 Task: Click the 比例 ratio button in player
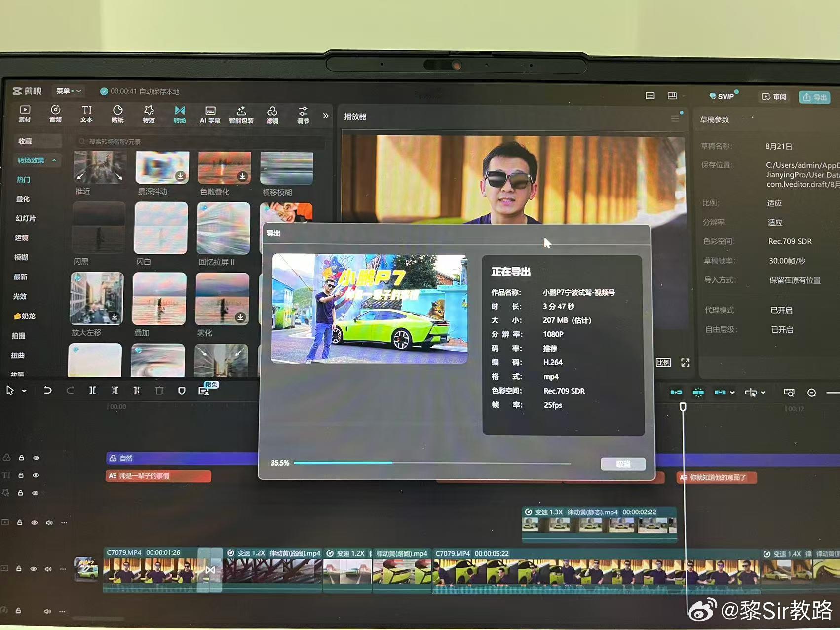click(x=663, y=363)
